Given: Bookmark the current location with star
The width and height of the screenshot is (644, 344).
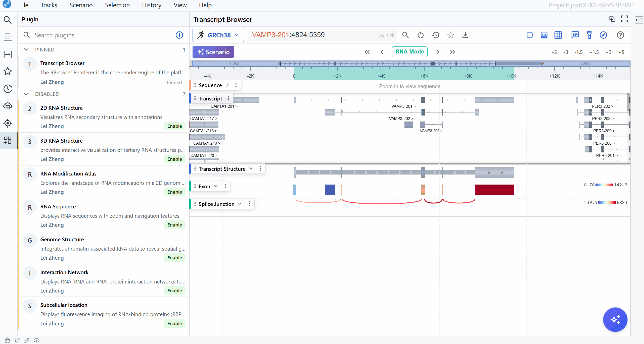Looking at the screenshot, I should coord(450,35).
